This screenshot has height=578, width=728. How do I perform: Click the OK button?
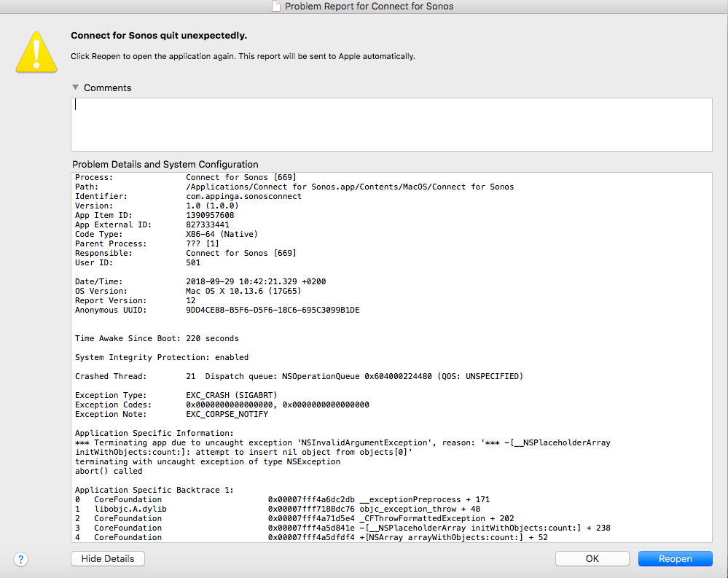pos(592,558)
